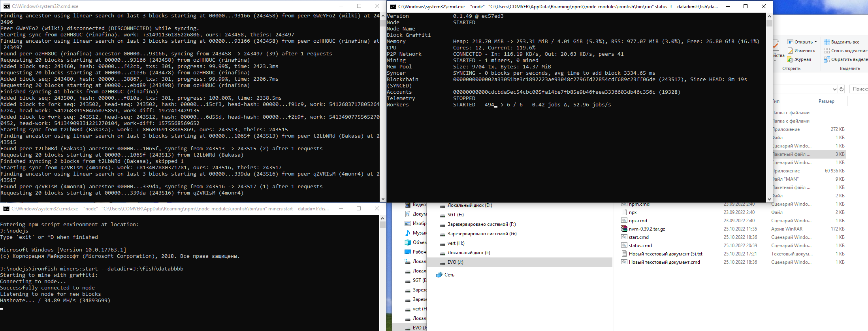Click the 60 936 КБ size cell
Image resolution: width=868 pixels, height=331 pixels.
pos(834,171)
